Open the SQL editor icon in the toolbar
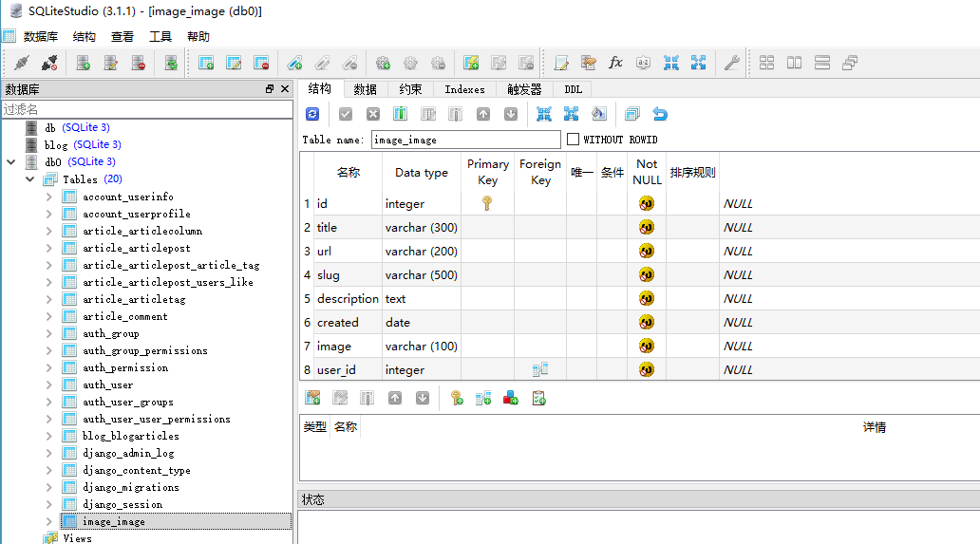This screenshot has width=980, height=544. tap(561, 63)
